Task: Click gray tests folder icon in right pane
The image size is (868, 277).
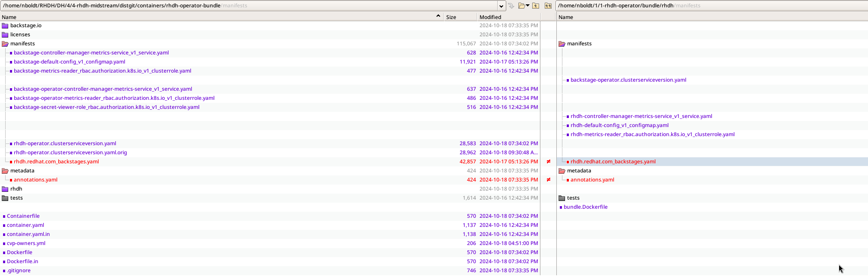Action: point(562,198)
